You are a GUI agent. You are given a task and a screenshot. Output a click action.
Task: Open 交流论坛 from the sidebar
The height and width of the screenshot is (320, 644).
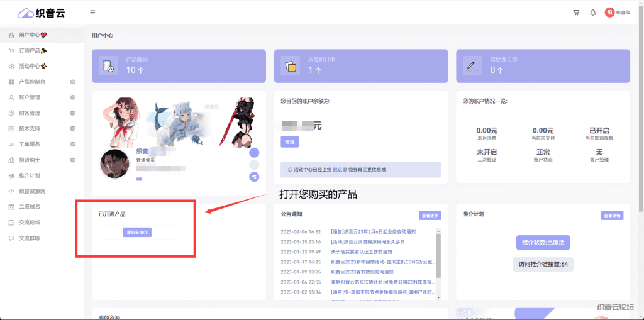(29, 222)
